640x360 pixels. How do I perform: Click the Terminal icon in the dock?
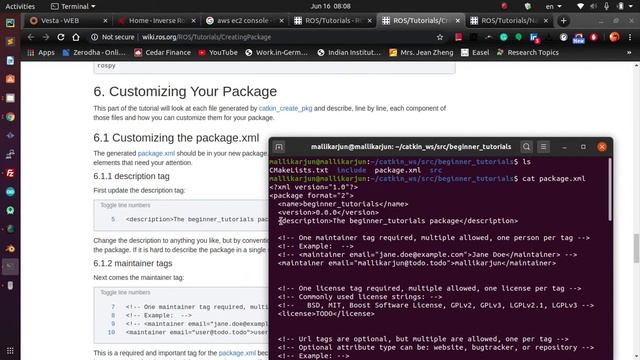[10, 267]
